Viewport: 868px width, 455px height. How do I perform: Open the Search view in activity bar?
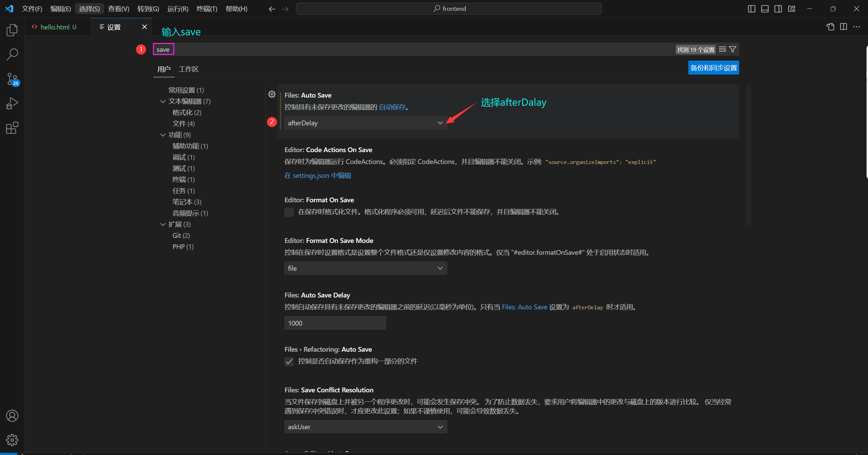[12, 54]
